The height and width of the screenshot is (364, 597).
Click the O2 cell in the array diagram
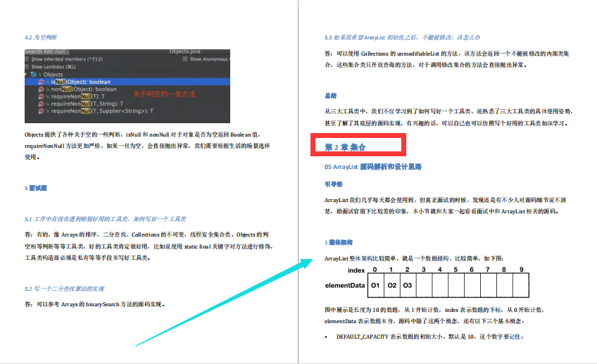[x=391, y=285]
